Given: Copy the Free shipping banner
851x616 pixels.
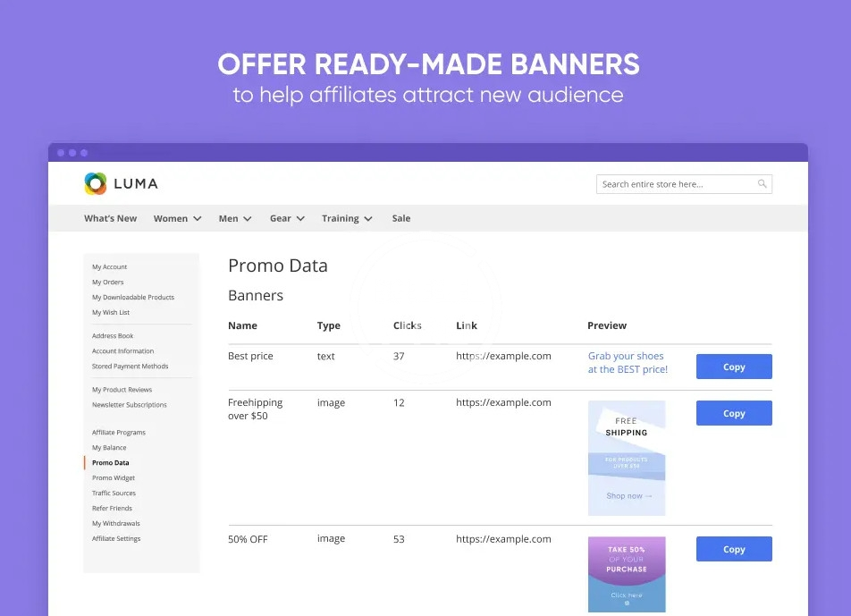Looking at the screenshot, I should click(734, 413).
